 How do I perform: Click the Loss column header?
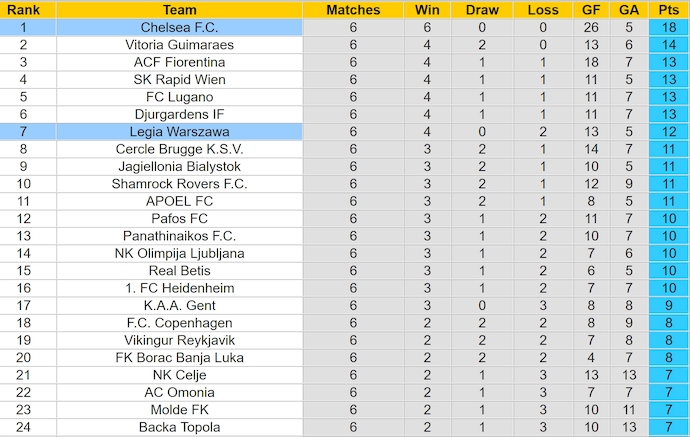(x=543, y=10)
